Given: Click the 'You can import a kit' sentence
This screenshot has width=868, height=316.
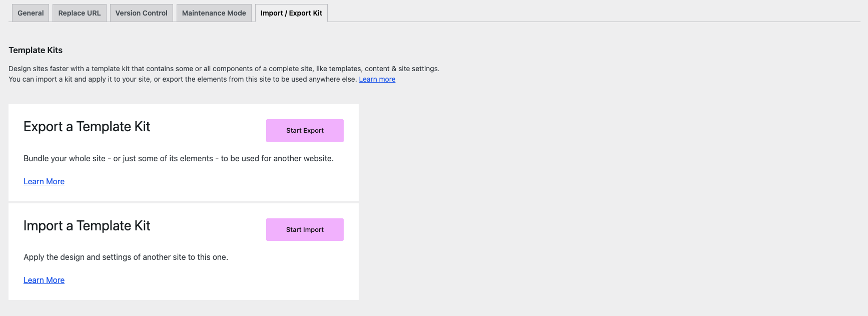Looking at the screenshot, I should (183, 79).
